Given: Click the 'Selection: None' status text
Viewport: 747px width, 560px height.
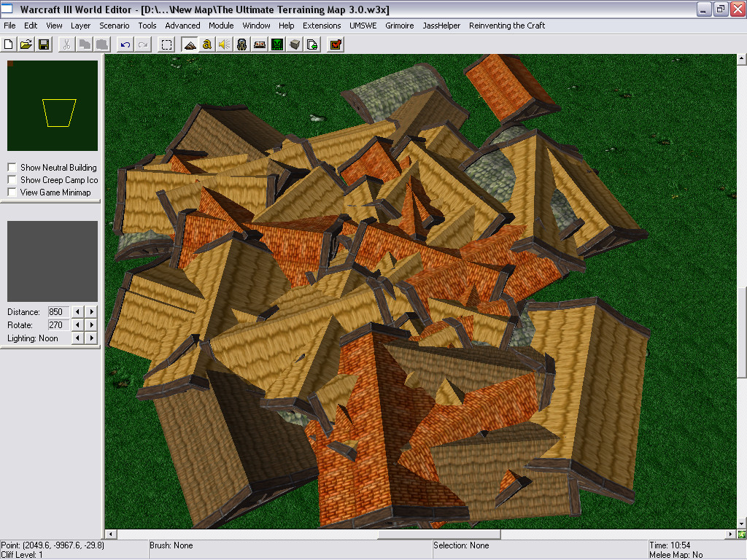Looking at the screenshot, I should point(461,545).
